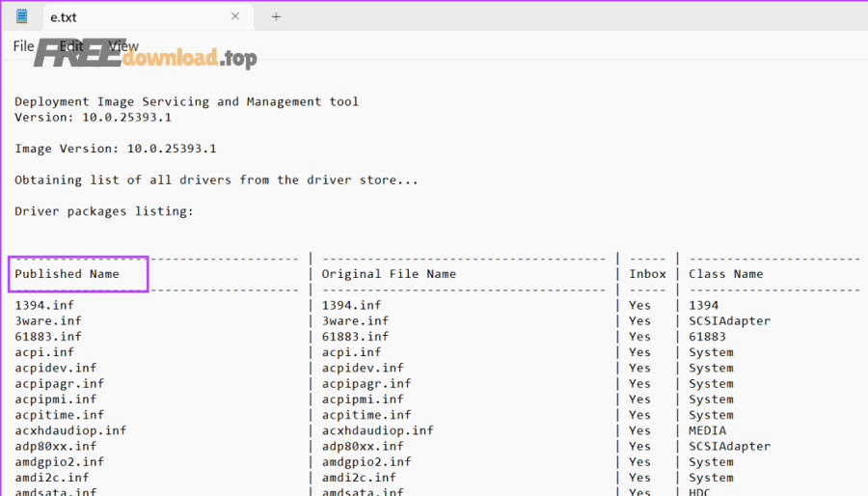Screen dimensions: 868x496
Task: Click amdi2c.inf in Original File Name column
Action: coord(359,478)
